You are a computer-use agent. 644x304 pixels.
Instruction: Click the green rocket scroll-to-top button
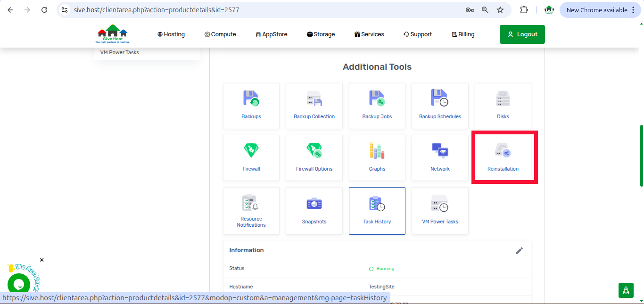626,290
